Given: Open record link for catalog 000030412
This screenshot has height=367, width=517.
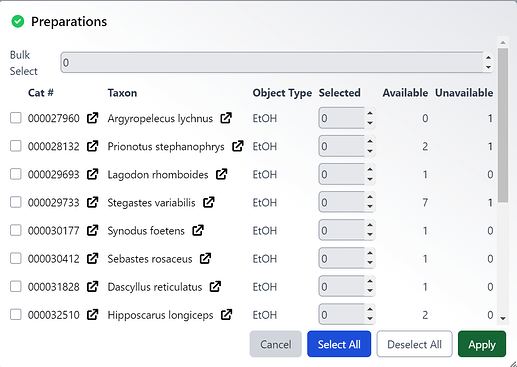Looking at the screenshot, I should pos(92,258).
